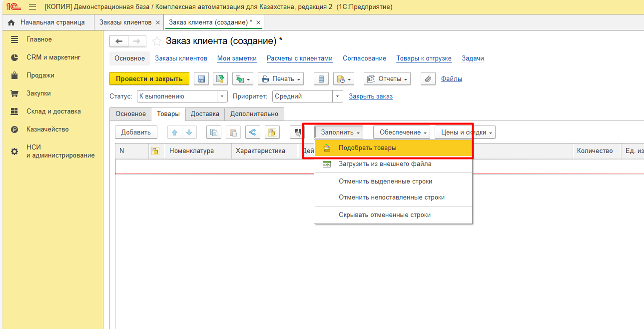
Task: Click the Закрыть заказ link
Action: pyautogui.click(x=370, y=96)
